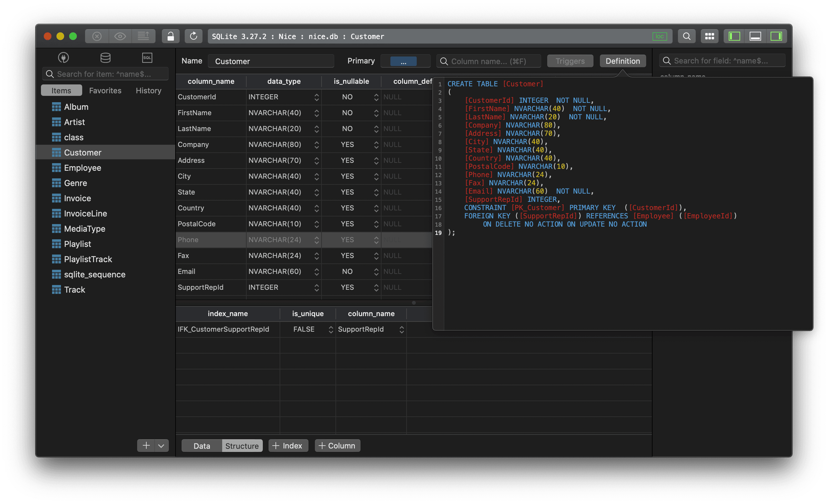Click line 19 in definition editor gutter
This screenshot has height=504, width=836.
tap(438, 233)
